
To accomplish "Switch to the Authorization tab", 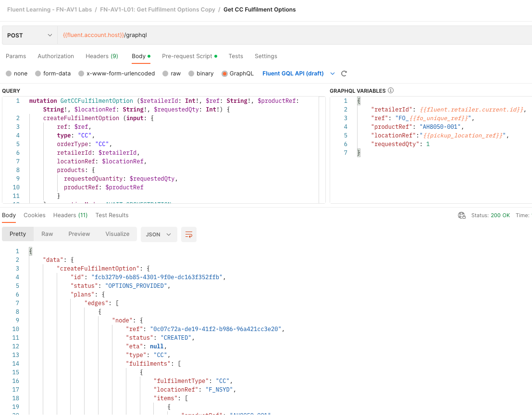I will click(x=56, y=56).
